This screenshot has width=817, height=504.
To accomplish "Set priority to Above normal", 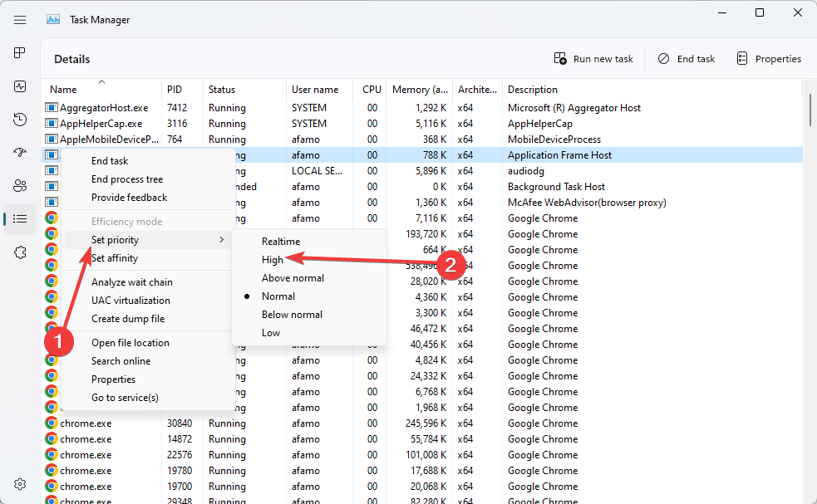I will point(309,278).
